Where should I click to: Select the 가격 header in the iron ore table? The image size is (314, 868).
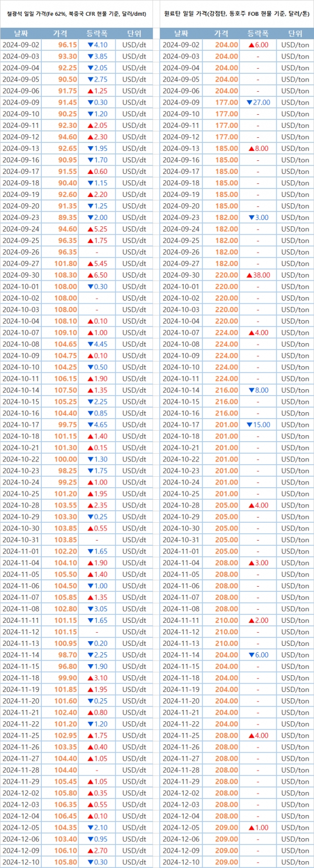tap(60, 34)
